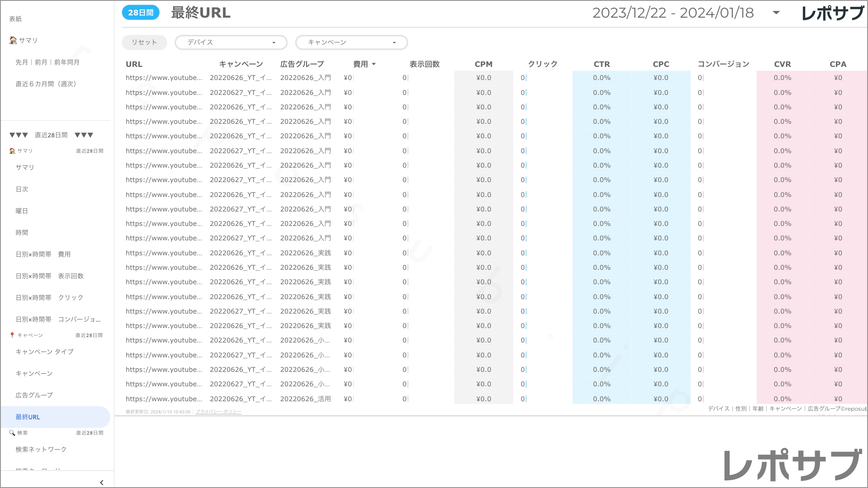
Task: Select 日次 in the sidebar
Action: tap(22, 189)
